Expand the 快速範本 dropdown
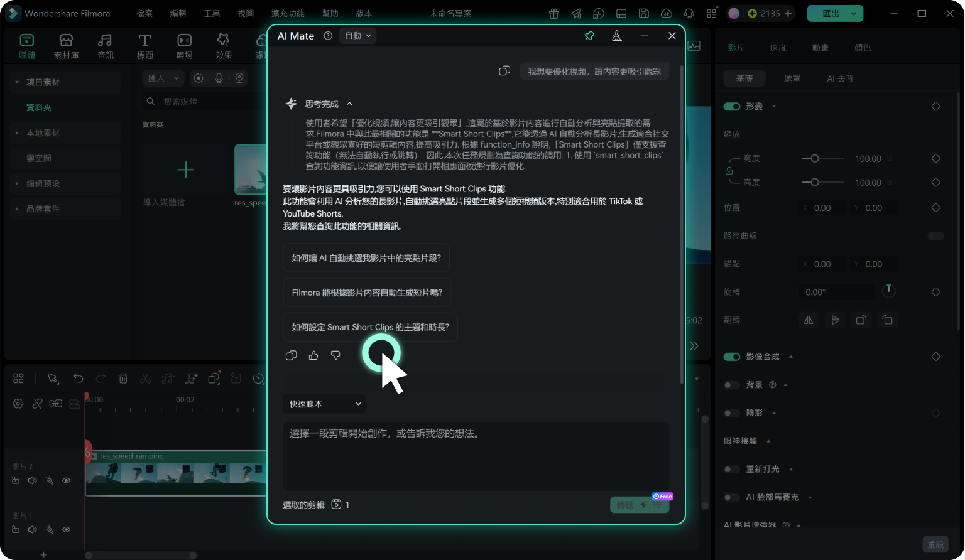This screenshot has height=560, width=965. (x=324, y=404)
